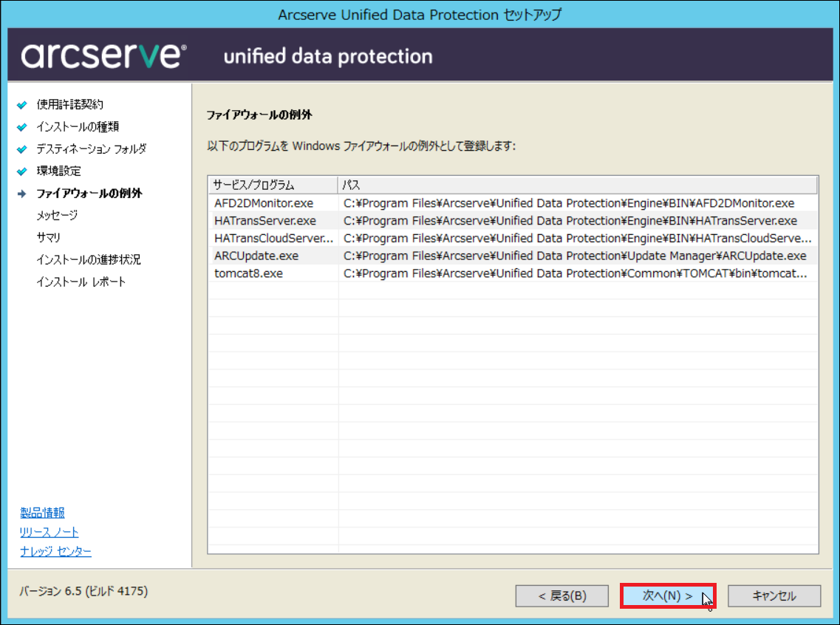
Task: Click the 次へ(N) > button
Action: [x=668, y=595]
